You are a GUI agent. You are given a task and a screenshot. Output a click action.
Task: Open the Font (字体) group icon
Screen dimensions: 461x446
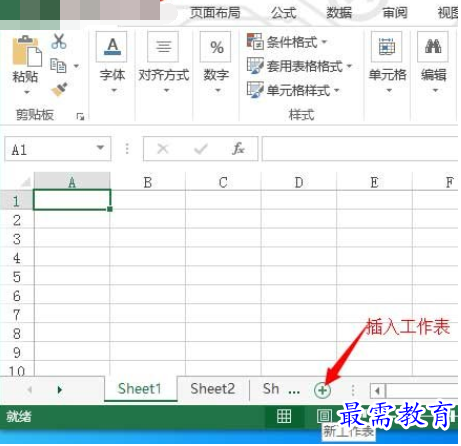112,47
